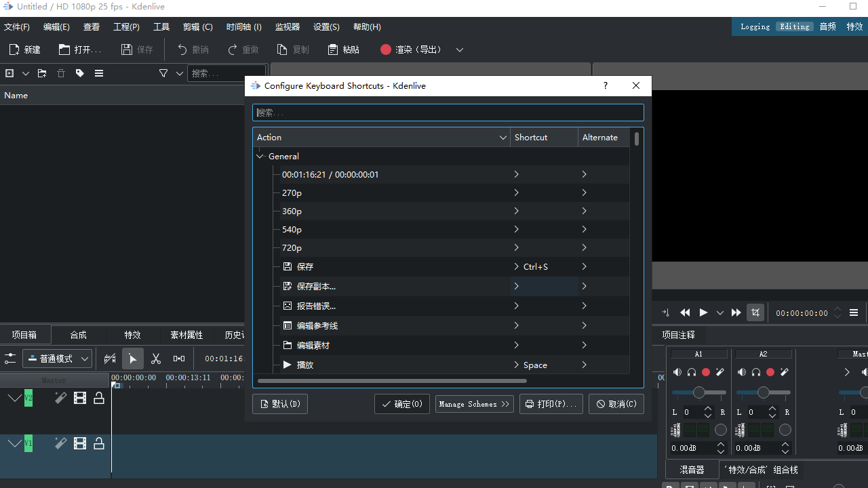Image resolution: width=868 pixels, height=488 pixels.
Task: Click the fast forward button in monitor
Action: coord(736,312)
